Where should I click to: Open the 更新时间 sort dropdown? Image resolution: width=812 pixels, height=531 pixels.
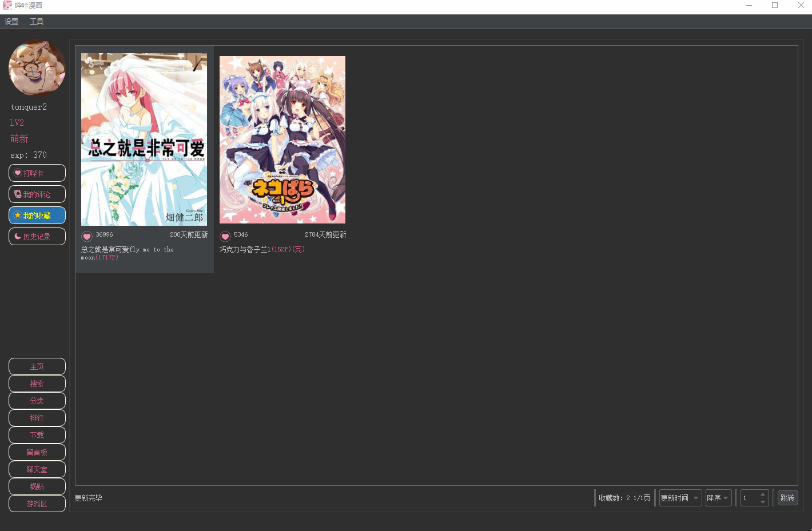[x=680, y=498]
